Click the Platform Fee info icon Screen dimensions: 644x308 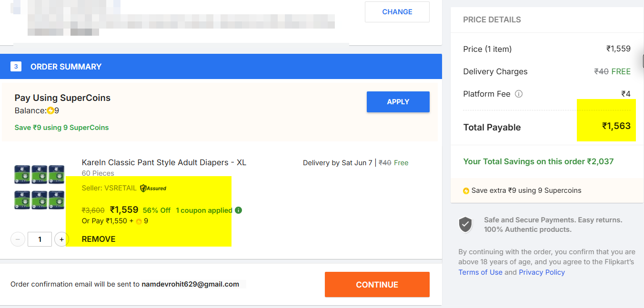click(519, 94)
